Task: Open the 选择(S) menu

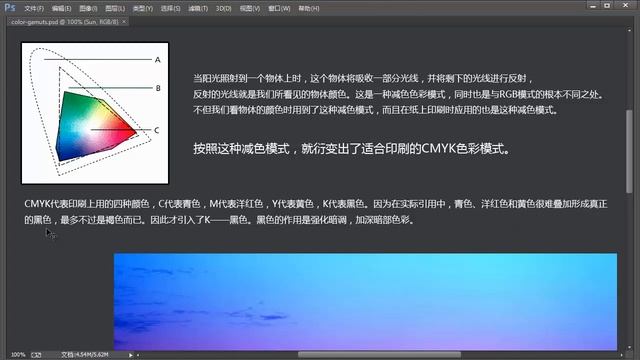Action: click(170, 8)
